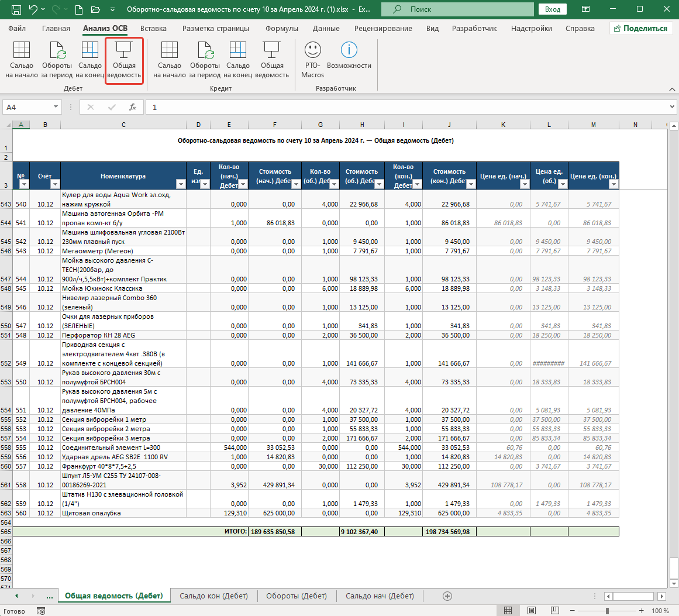Click the Вход sign-in button
The height and width of the screenshot is (616, 679).
click(553, 9)
